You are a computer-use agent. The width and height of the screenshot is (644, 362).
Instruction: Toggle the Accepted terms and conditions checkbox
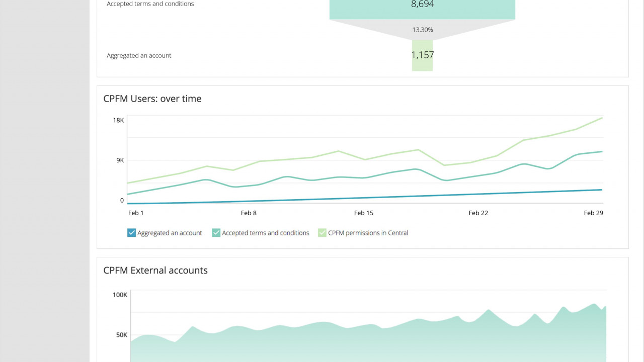click(216, 233)
